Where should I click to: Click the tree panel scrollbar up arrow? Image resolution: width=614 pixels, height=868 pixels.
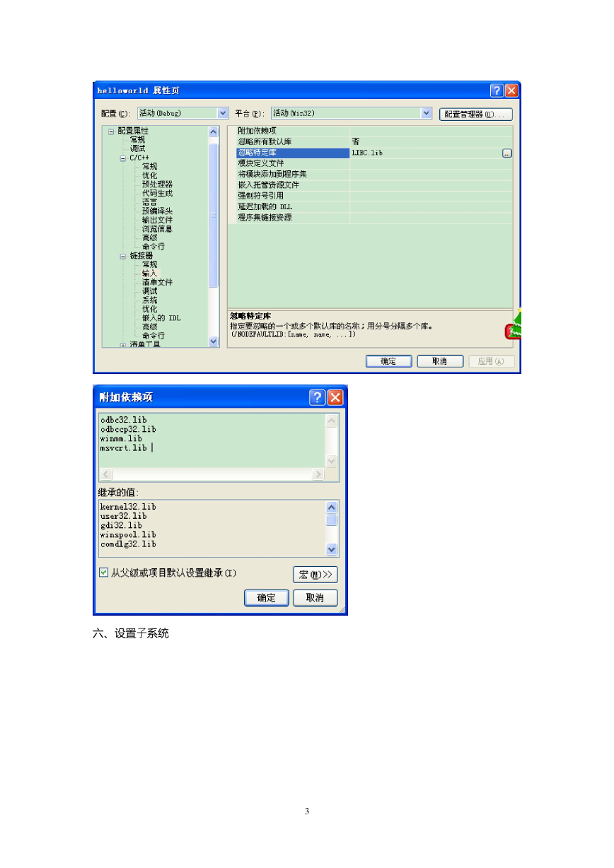pos(214,131)
